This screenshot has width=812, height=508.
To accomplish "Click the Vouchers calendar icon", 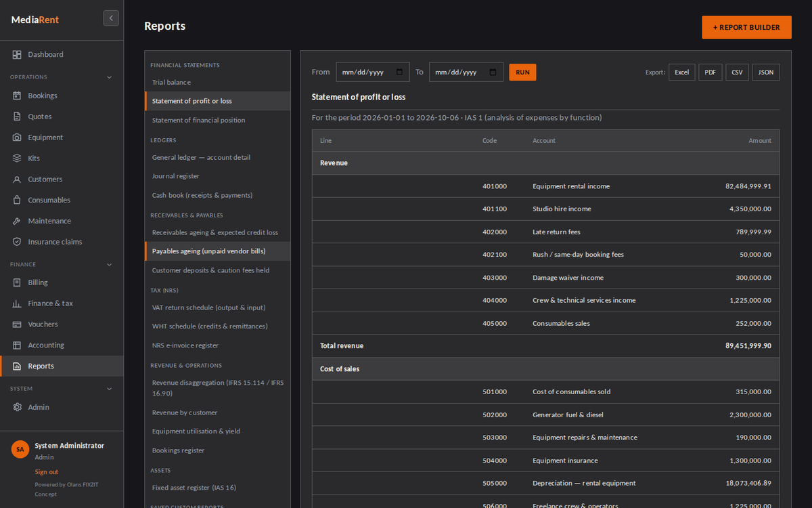I will (x=17, y=324).
